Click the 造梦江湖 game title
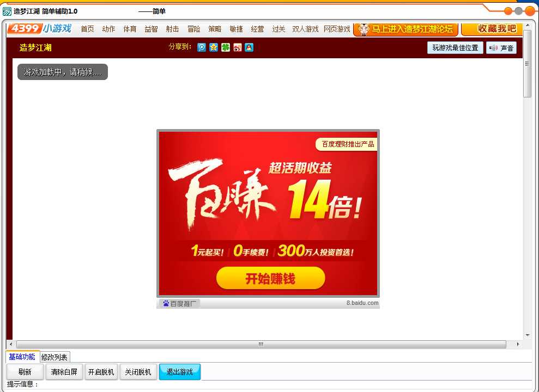The width and height of the screenshot is (539, 392). (x=35, y=47)
